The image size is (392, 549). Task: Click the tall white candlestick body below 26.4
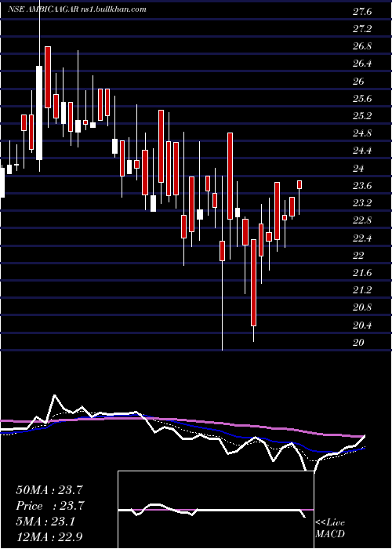click(39, 113)
